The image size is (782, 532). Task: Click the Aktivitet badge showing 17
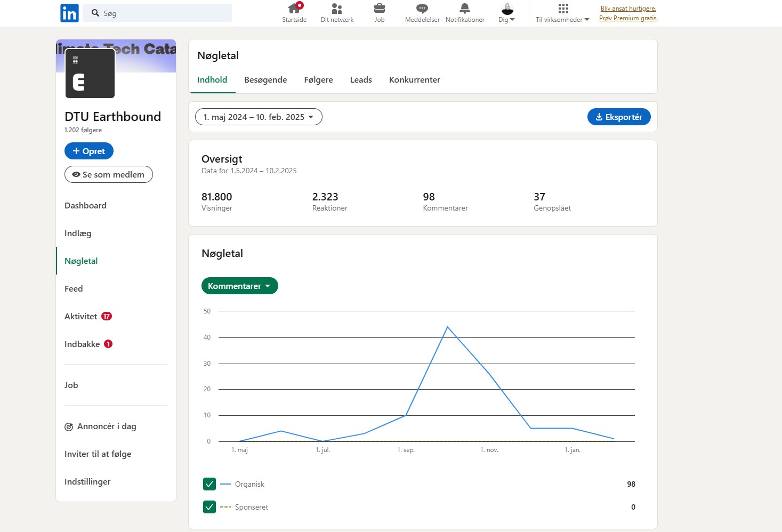tap(107, 316)
